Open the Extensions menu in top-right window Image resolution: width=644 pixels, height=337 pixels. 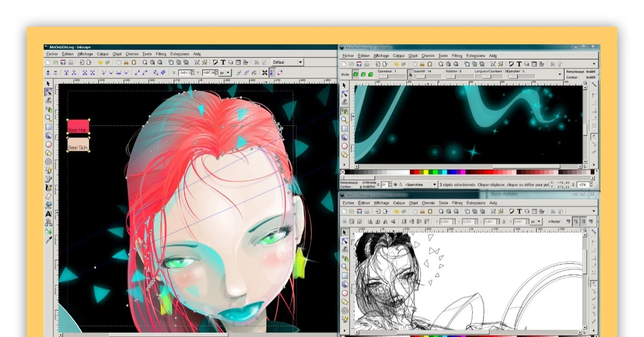coord(475,56)
